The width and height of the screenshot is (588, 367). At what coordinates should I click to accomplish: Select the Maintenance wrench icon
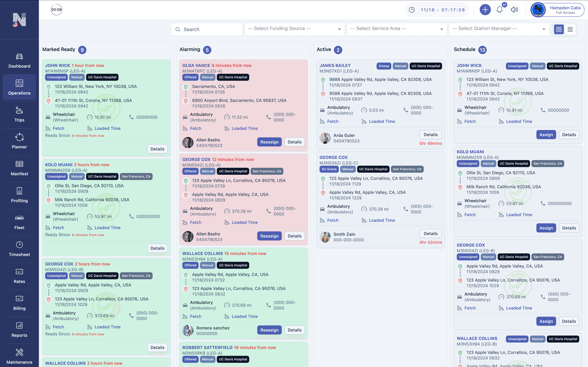pyautogui.click(x=19, y=352)
